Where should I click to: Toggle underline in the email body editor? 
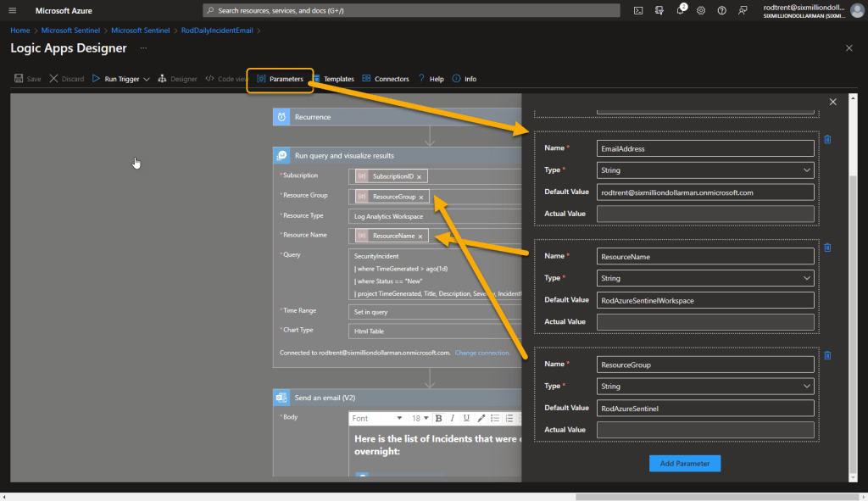(x=466, y=419)
